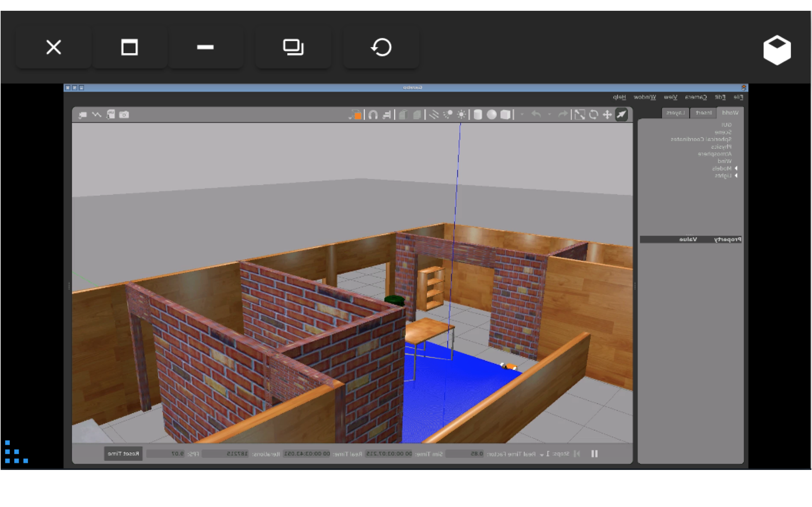
Task: Expand the Models tree item
Action: click(736, 168)
